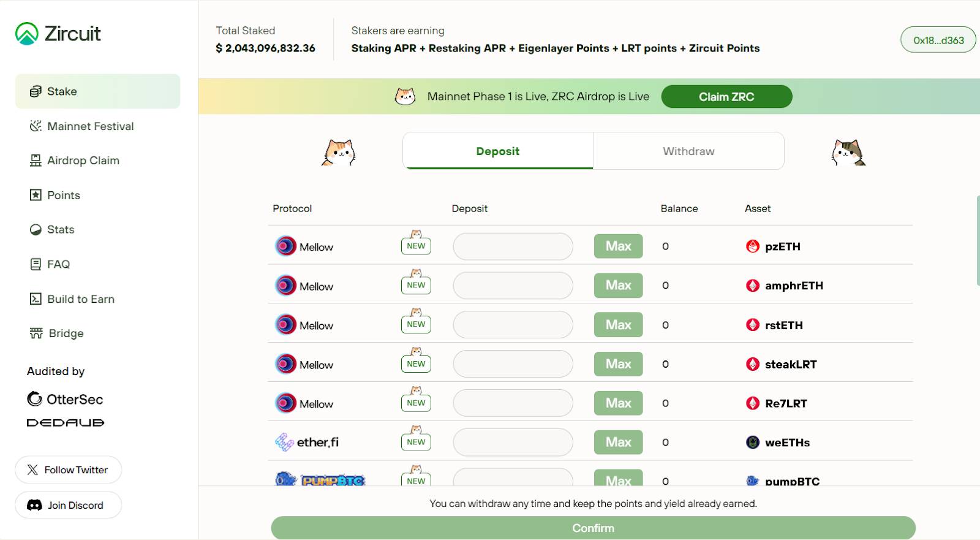Click Max for amphrETH
The width and height of the screenshot is (980, 540).
[x=619, y=286]
